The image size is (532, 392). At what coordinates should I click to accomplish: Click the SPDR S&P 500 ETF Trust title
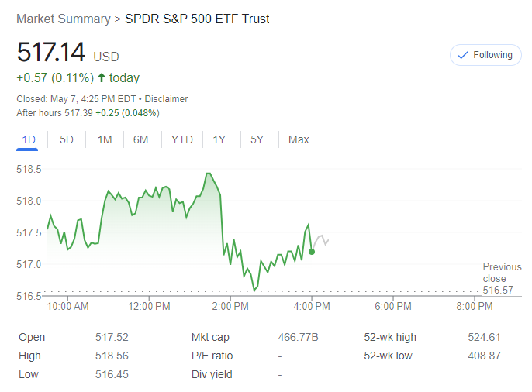pos(197,19)
